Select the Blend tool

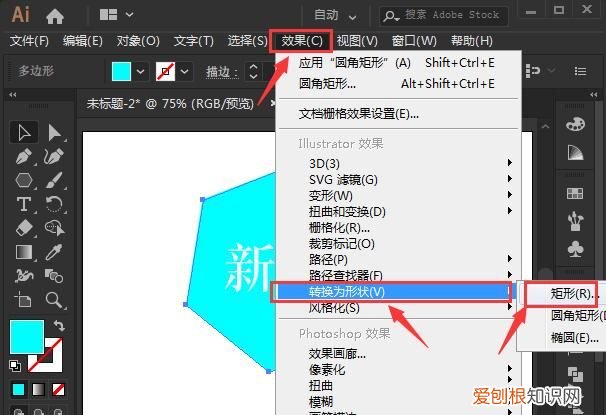point(54,276)
